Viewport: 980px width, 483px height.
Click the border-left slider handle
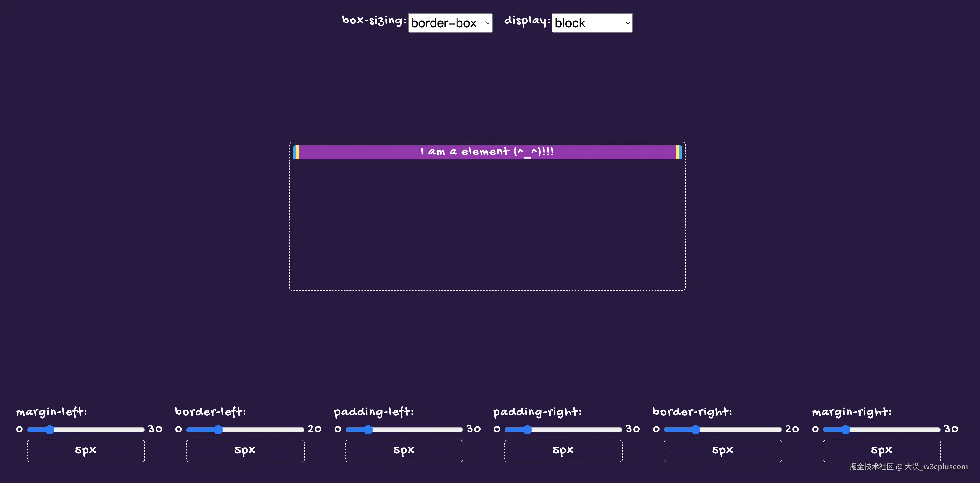click(x=218, y=430)
